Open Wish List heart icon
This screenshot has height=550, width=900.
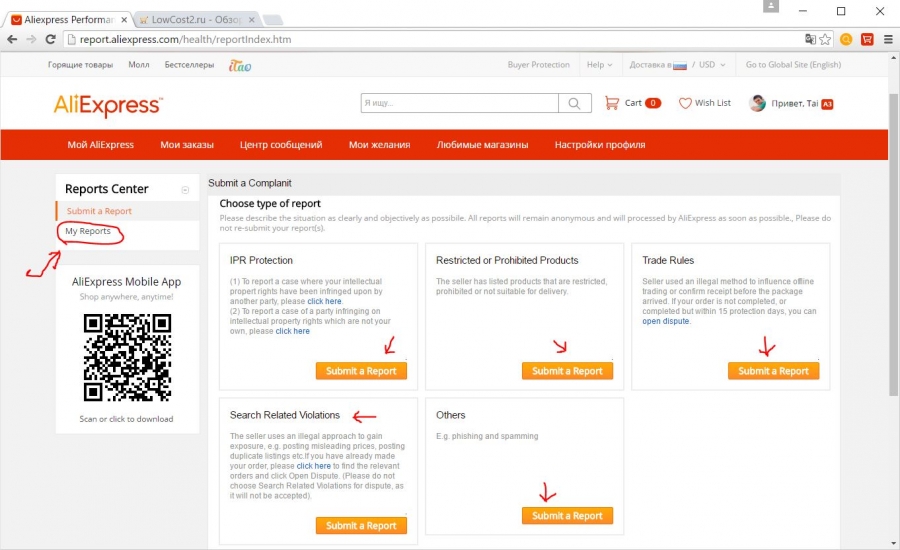(685, 103)
